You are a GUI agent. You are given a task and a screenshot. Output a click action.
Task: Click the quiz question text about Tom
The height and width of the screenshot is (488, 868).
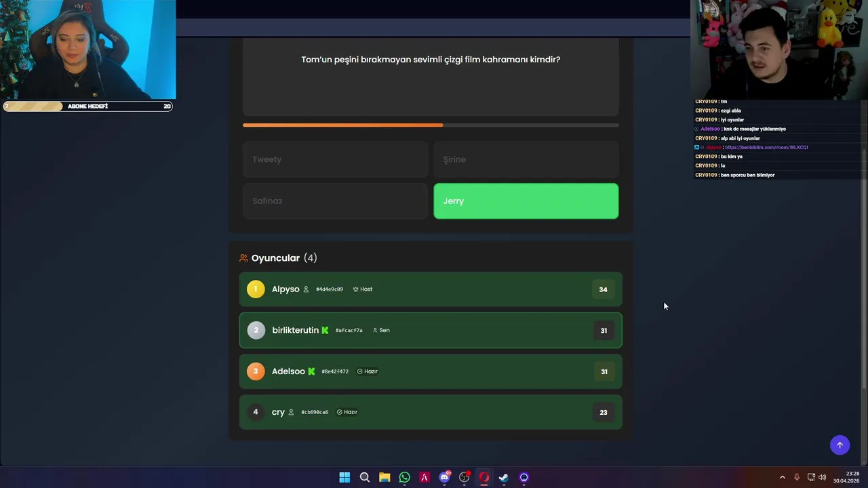pyautogui.click(x=431, y=60)
